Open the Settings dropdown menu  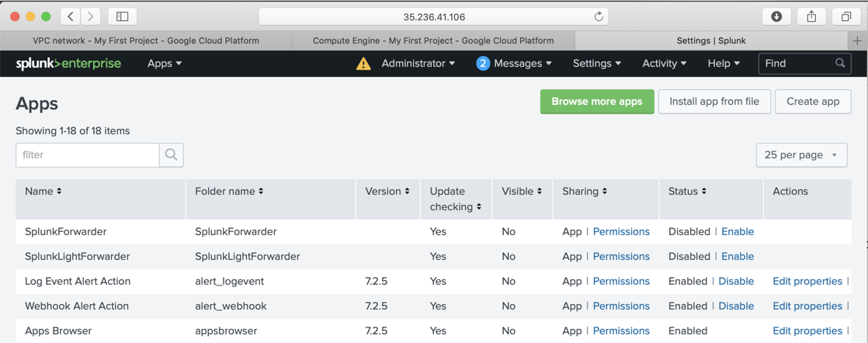pyautogui.click(x=596, y=64)
